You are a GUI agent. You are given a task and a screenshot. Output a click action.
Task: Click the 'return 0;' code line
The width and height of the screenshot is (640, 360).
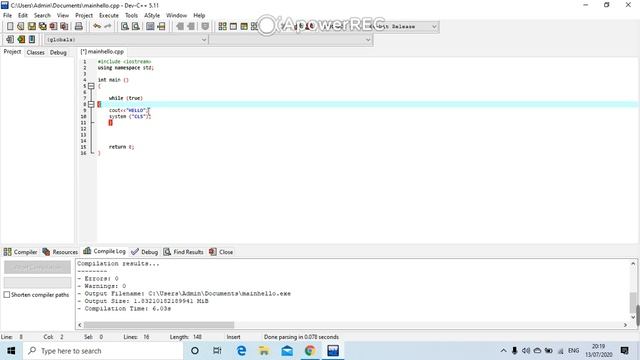[x=121, y=147]
